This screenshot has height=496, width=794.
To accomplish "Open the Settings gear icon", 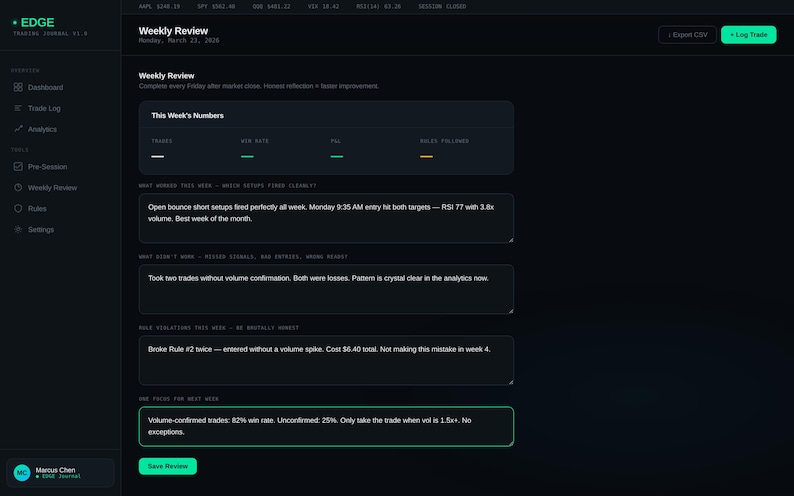I will coord(18,229).
